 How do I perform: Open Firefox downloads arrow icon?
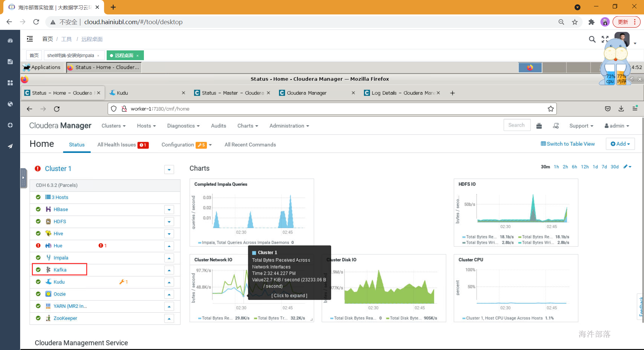click(621, 108)
